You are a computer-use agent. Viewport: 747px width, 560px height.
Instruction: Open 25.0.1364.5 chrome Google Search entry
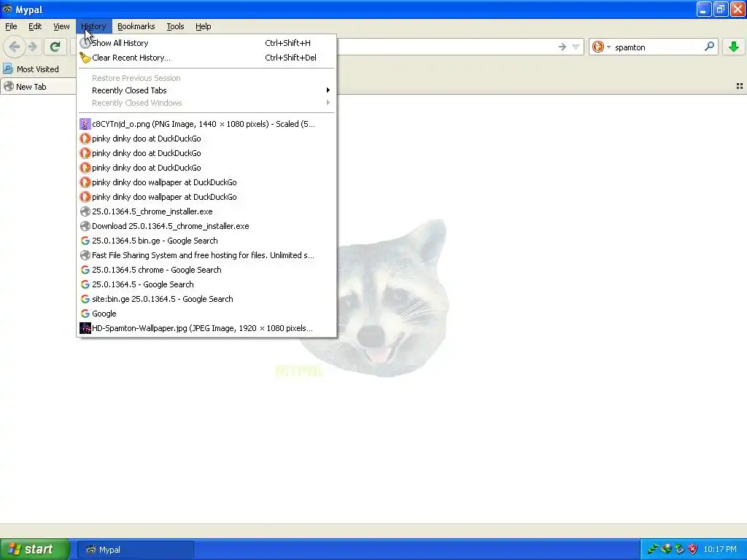pyautogui.click(x=206, y=270)
